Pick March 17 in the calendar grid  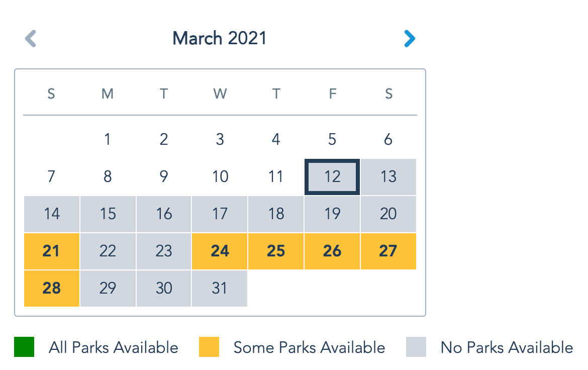click(220, 214)
